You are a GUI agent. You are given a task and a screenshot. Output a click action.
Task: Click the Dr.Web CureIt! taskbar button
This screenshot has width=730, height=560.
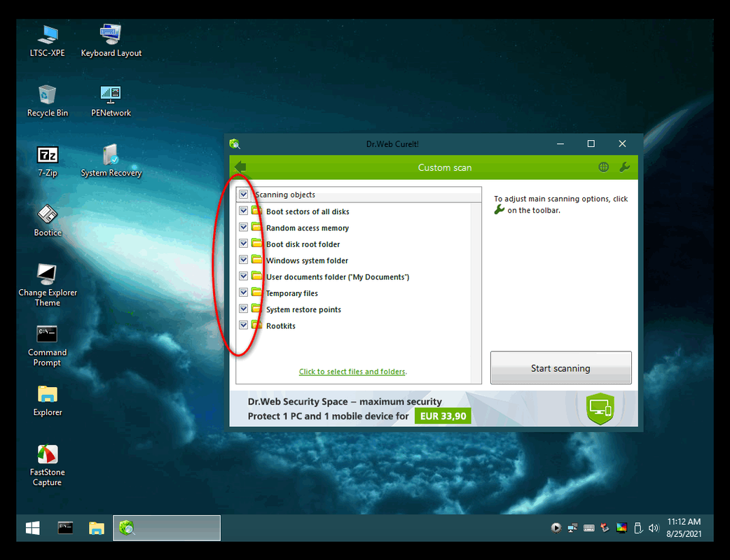pos(167,528)
